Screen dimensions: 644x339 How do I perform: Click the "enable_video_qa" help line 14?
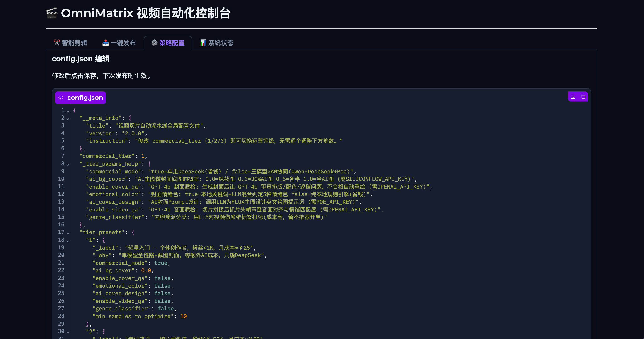coord(235,210)
